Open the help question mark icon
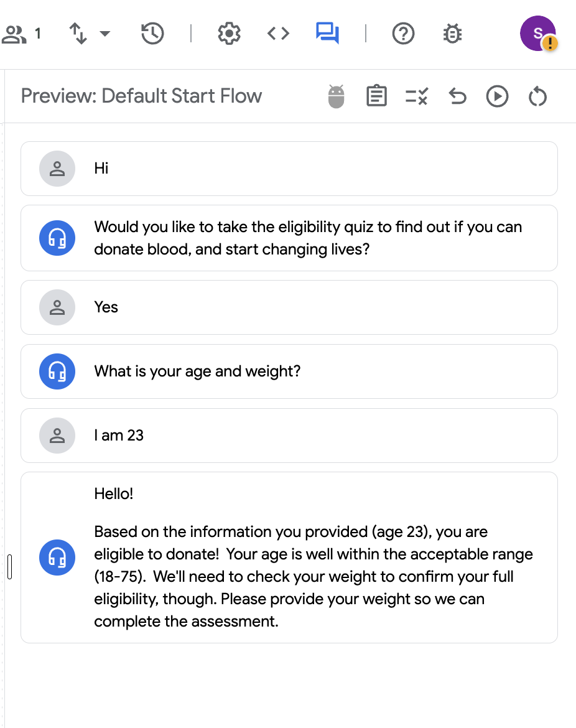The image size is (576, 728). click(x=403, y=34)
